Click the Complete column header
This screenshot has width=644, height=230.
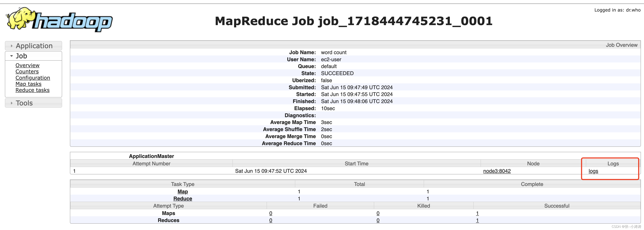tap(532, 184)
